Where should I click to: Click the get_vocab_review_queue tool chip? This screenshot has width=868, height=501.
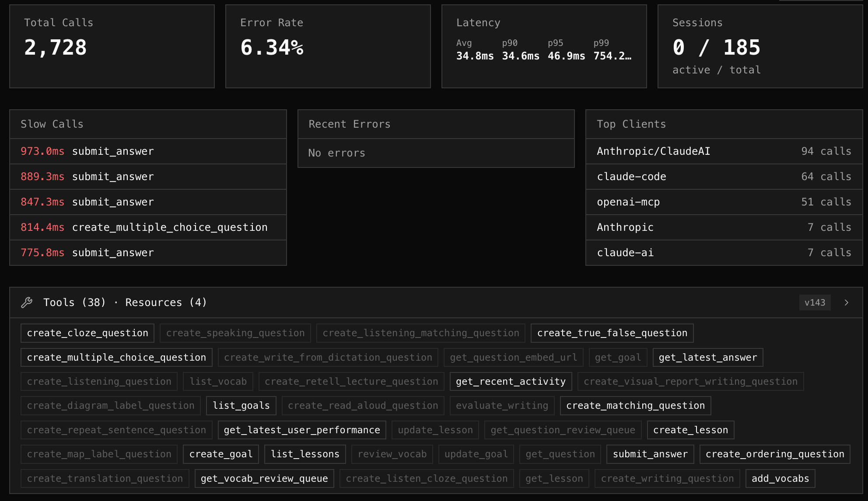264,479
